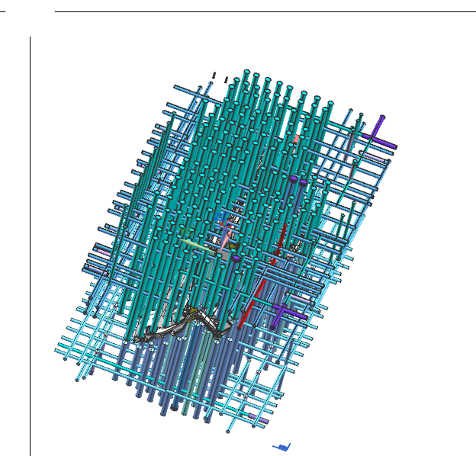Select the YC axis label of the triad
The width and height of the screenshot is (476, 456).
coord(185,232)
